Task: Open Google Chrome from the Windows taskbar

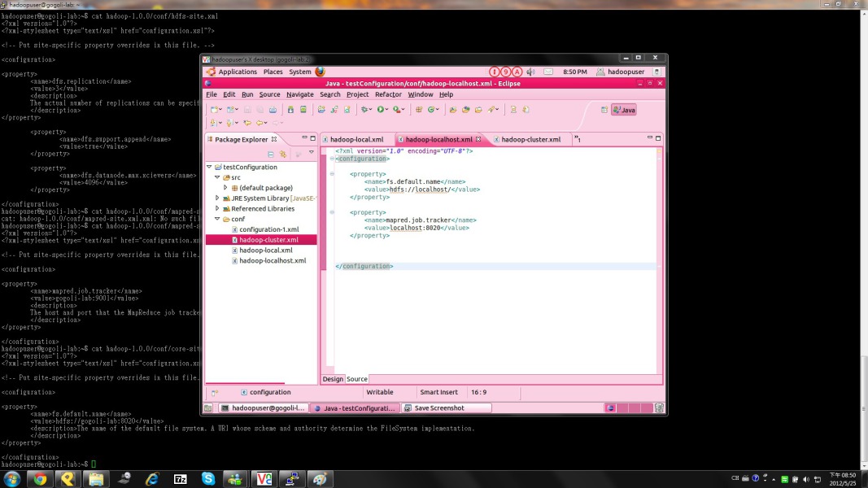Action: 40,478
